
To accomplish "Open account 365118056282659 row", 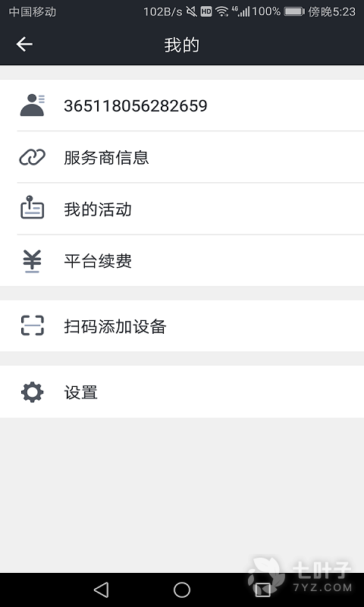I will click(182, 105).
